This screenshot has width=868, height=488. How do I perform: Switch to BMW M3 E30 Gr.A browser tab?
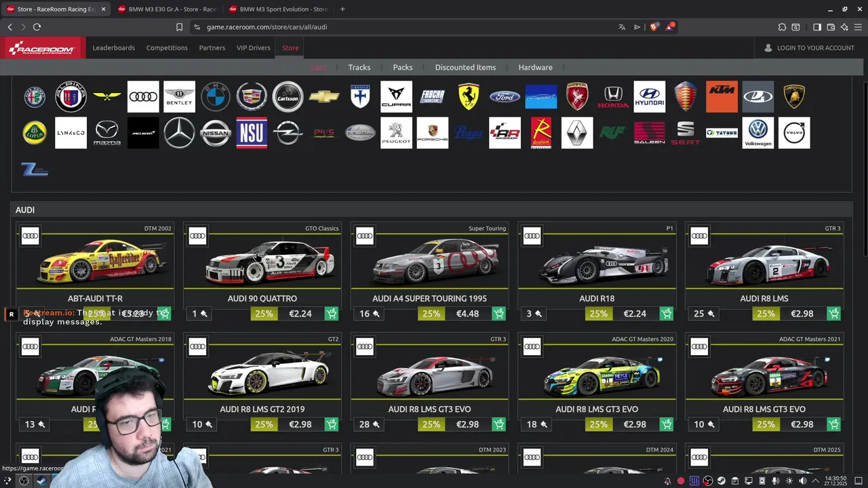166,9
